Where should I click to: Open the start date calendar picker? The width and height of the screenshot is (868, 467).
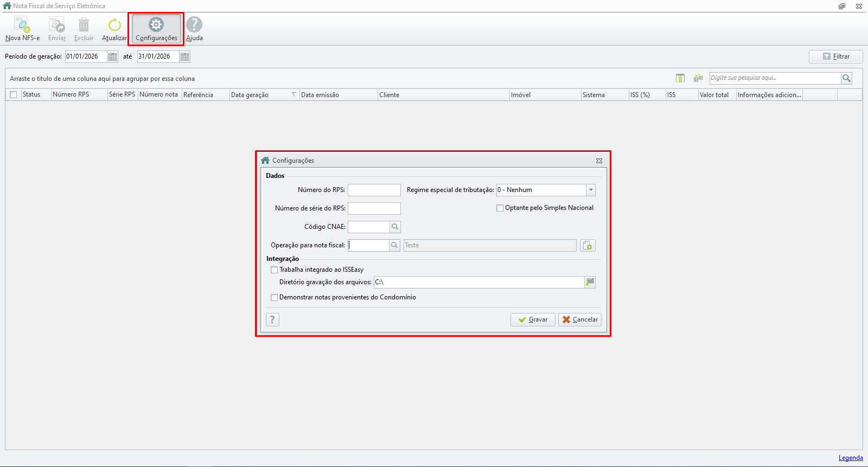112,56
